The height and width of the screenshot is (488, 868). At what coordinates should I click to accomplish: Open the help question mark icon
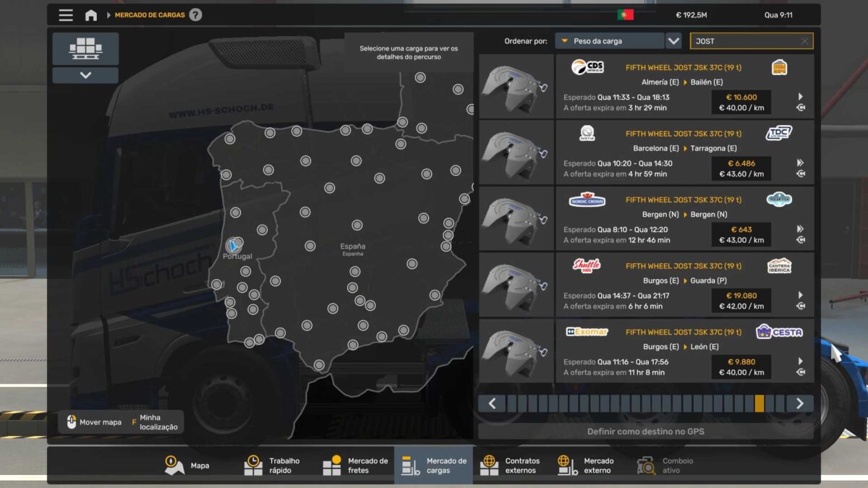click(195, 15)
